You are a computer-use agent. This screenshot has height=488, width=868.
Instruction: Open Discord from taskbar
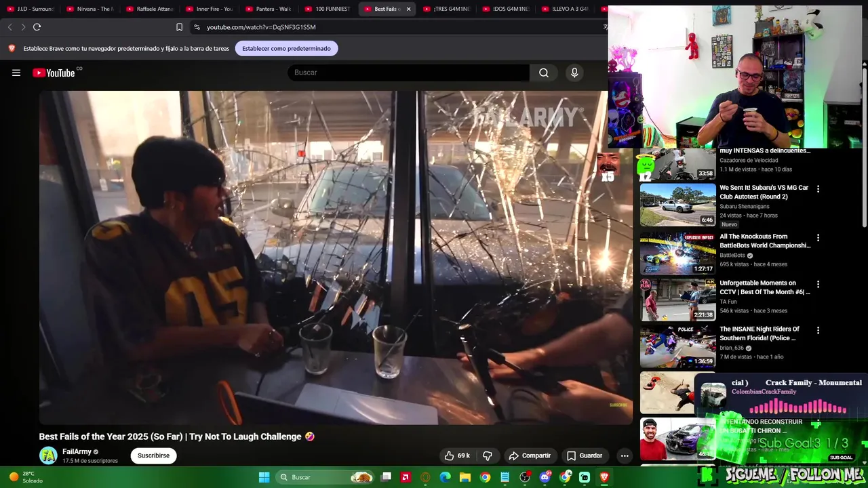tap(545, 477)
